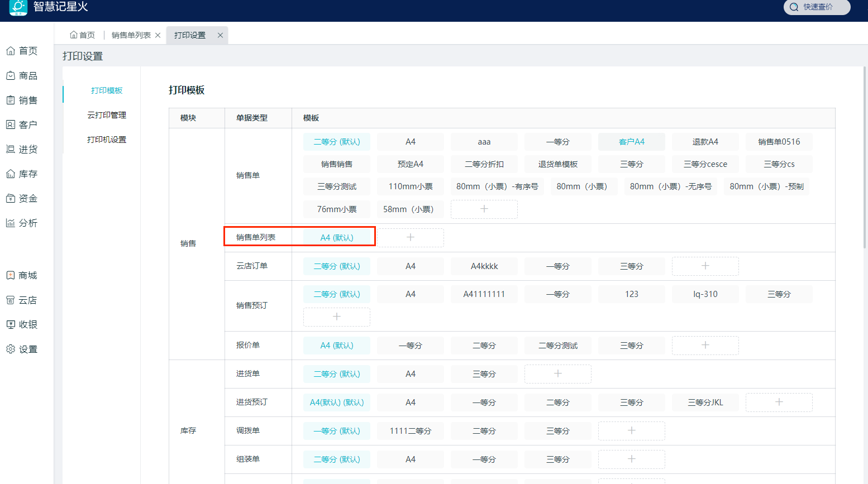This screenshot has width=868, height=484.
Task: Select the 三等分cesce template
Action: tap(705, 164)
